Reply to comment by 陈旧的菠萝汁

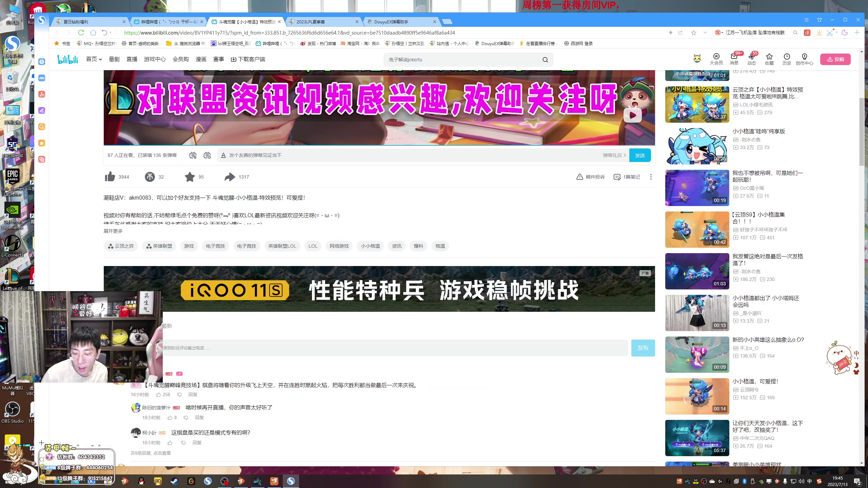(199, 418)
